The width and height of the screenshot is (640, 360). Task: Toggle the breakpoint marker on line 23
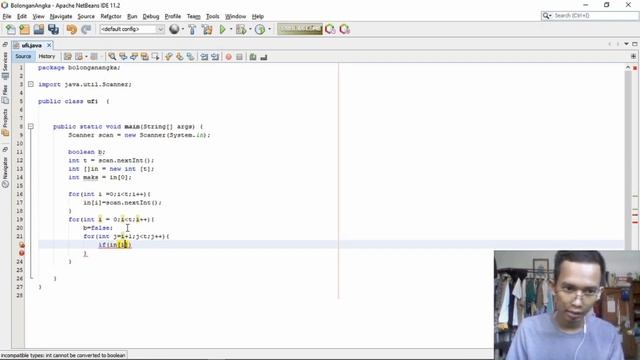coord(22,253)
